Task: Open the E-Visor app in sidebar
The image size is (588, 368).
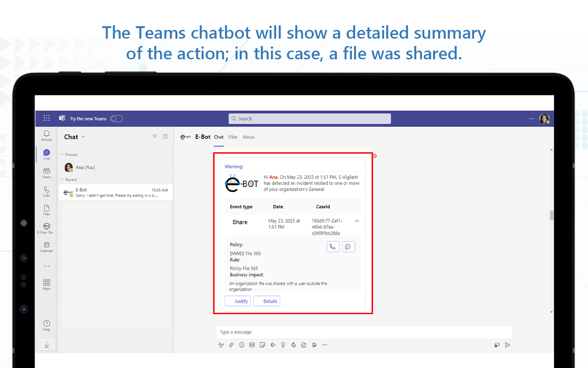Action: tap(46, 228)
